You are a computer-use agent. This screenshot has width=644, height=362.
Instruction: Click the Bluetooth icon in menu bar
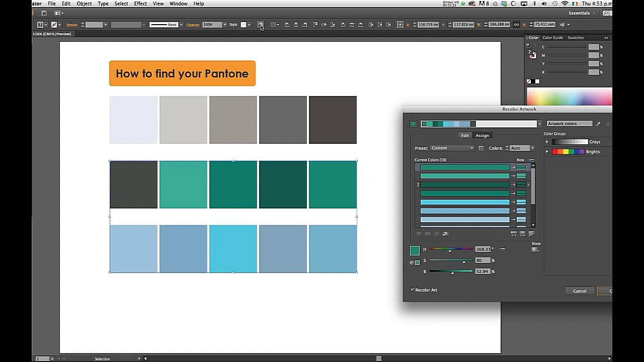point(534,4)
